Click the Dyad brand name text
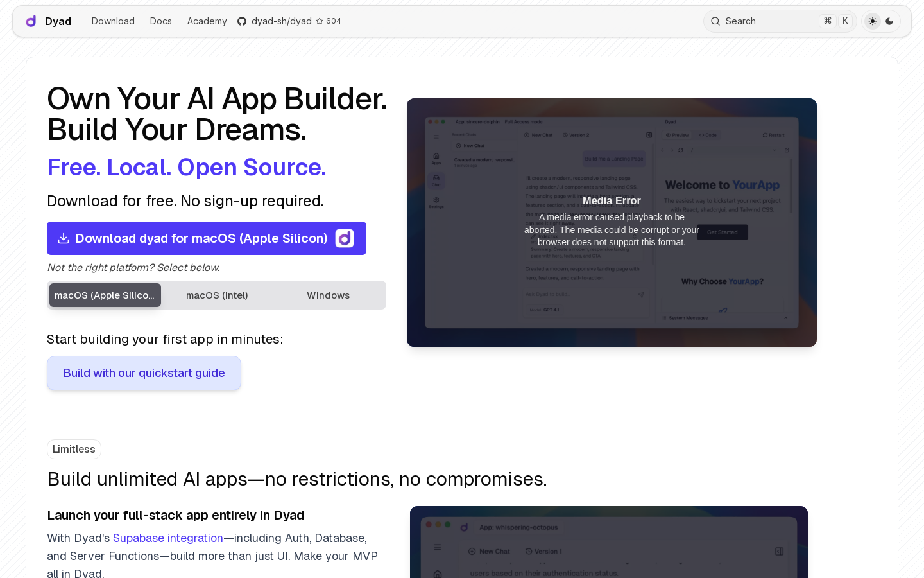The height and width of the screenshot is (578, 924). (58, 21)
